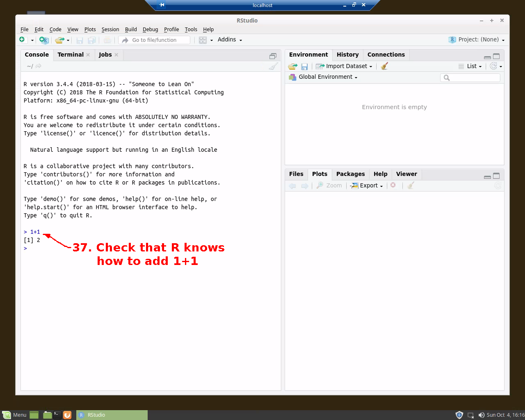
Task: Open the Profile menu
Action: 171,30
